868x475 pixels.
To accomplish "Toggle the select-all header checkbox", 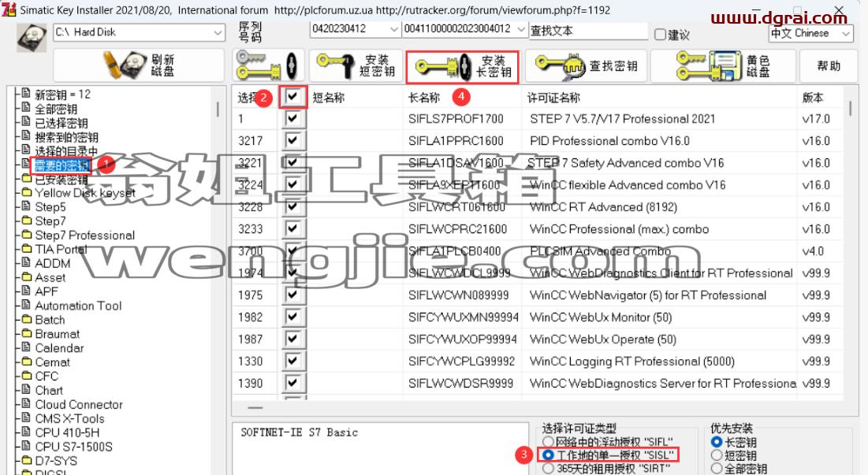I will click(x=292, y=97).
